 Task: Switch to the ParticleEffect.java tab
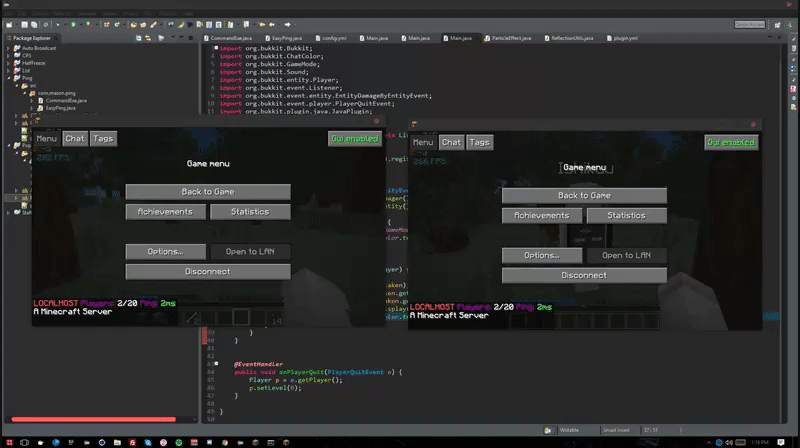[508, 38]
